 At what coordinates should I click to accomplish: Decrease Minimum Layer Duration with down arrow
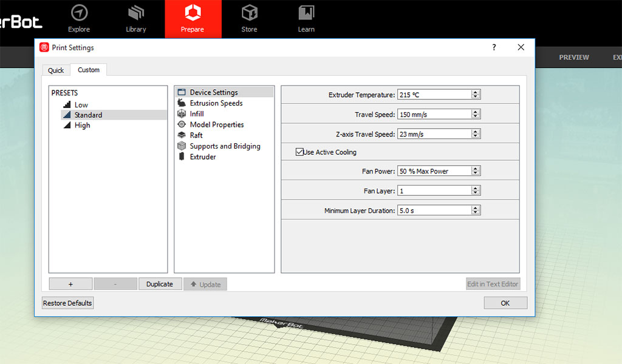click(475, 212)
